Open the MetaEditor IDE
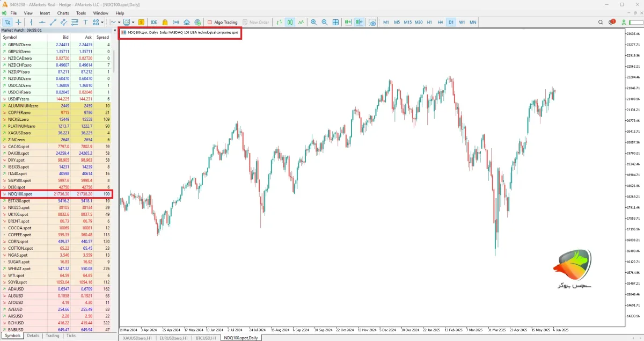644x341 pixels. [x=154, y=22]
